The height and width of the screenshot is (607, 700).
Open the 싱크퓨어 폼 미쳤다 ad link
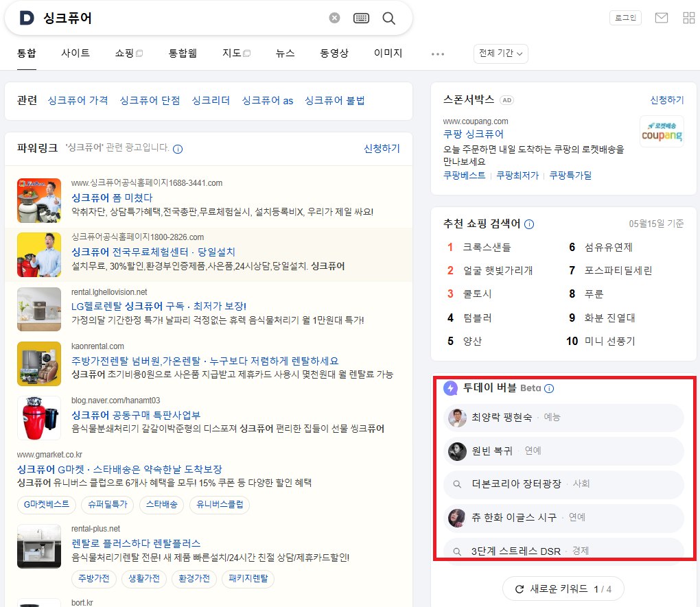[112, 198]
